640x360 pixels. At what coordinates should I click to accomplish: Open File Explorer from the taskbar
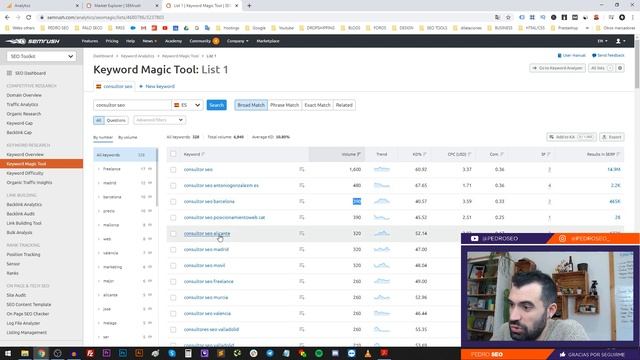[24, 353]
